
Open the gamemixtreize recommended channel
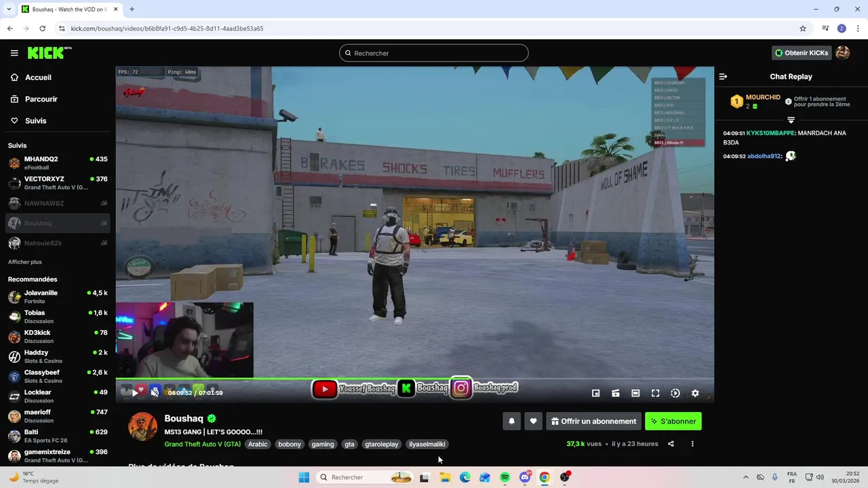[58, 455]
